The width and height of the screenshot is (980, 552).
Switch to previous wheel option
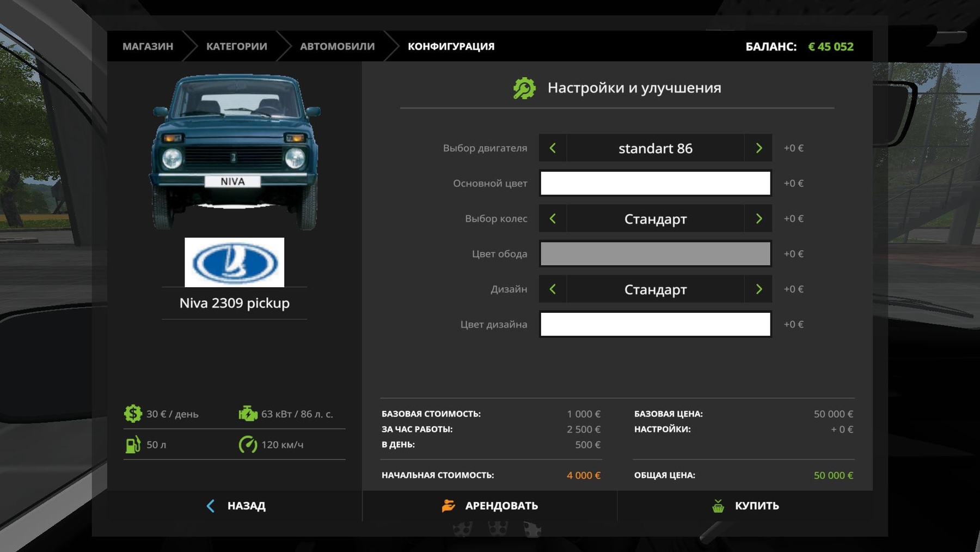click(x=553, y=219)
